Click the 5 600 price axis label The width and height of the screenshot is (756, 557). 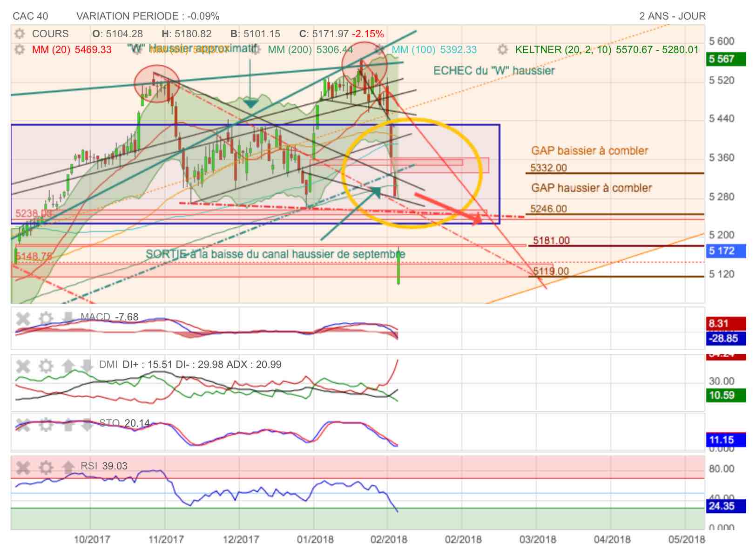click(x=722, y=41)
